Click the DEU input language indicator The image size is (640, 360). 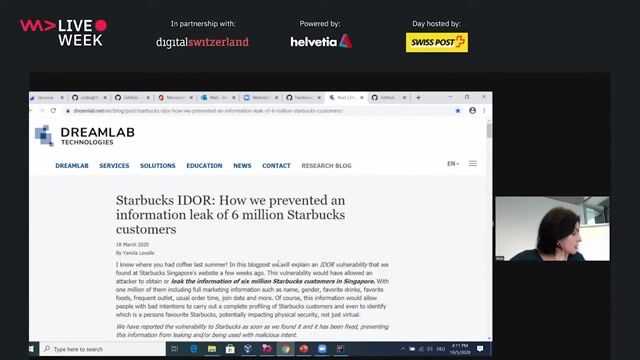[x=441, y=349]
